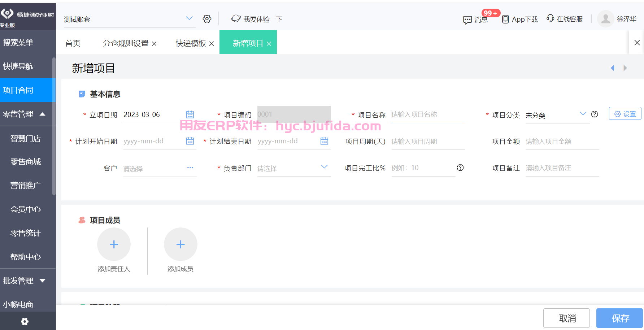Go to next page with right arrow
The image size is (644, 330).
point(625,68)
